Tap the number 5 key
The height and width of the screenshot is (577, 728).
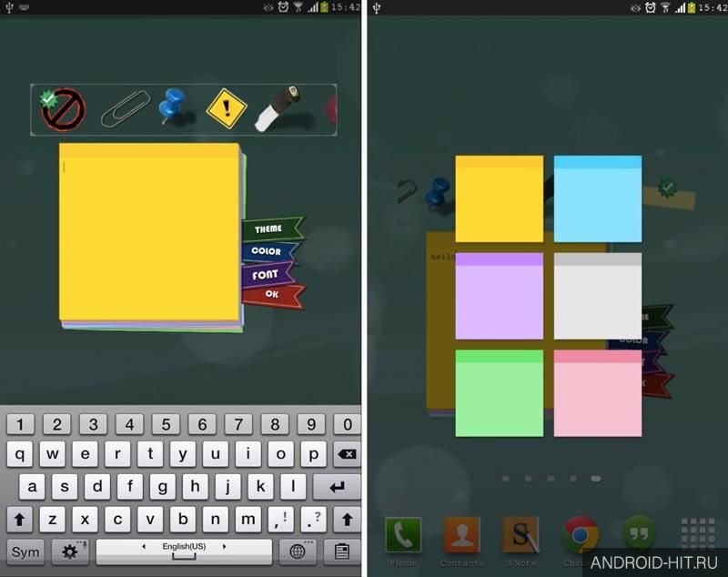tap(166, 424)
